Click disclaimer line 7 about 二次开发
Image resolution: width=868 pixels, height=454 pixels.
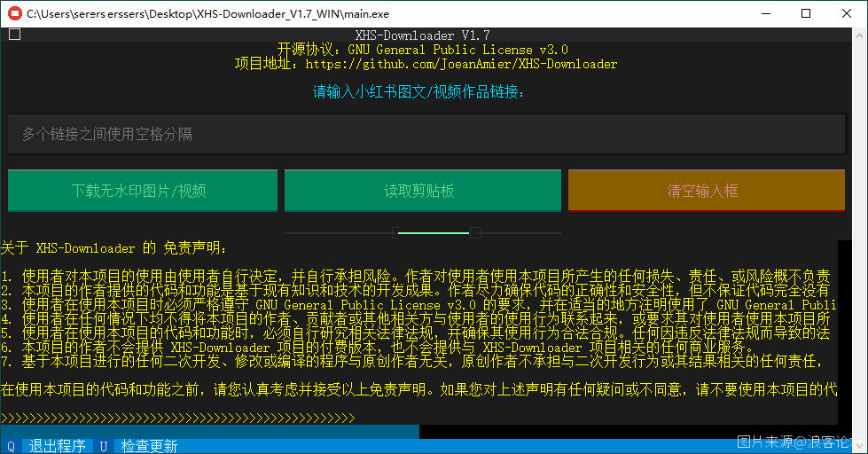point(412,362)
